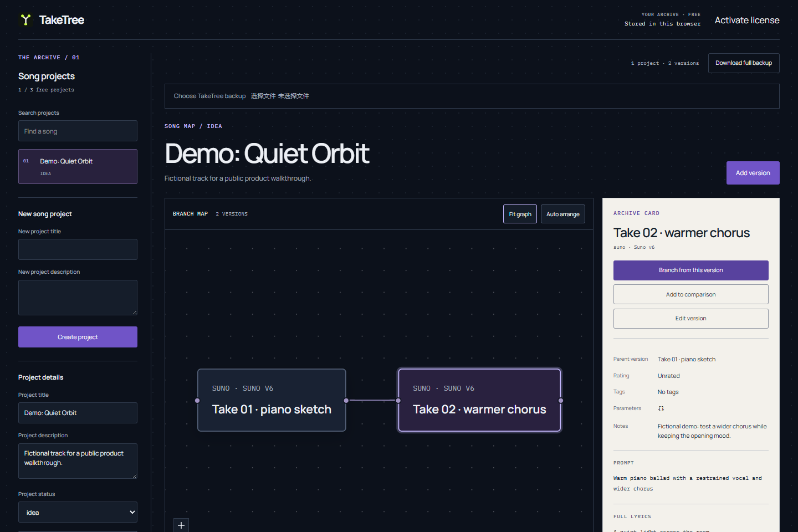Screen dimensions: 798x532
Task: Click the Parameters '{}' value
Action: 661,408
